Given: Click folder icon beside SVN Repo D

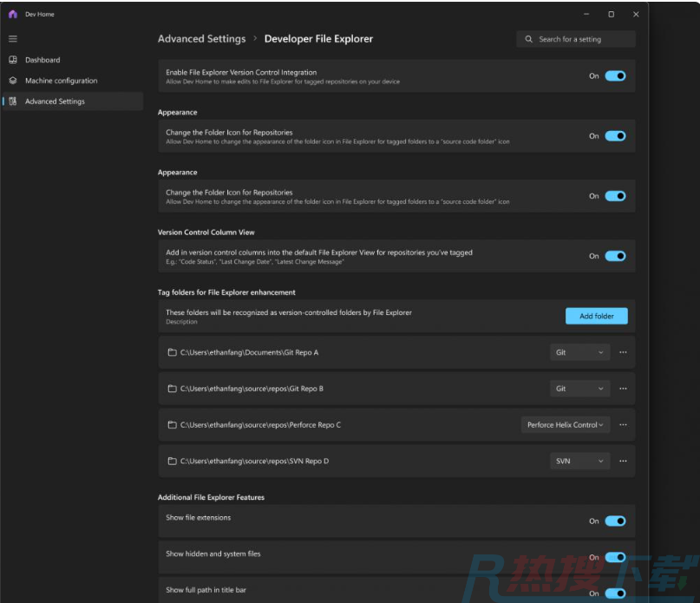Looking at the screenshot, I should point(172,461).
